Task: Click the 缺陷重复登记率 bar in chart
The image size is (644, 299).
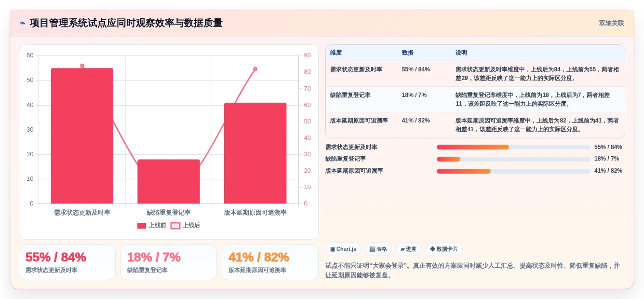Action: (169, 181)
